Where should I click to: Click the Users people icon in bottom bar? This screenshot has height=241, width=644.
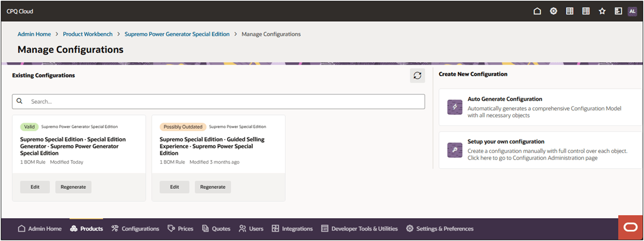coord(243,229)
